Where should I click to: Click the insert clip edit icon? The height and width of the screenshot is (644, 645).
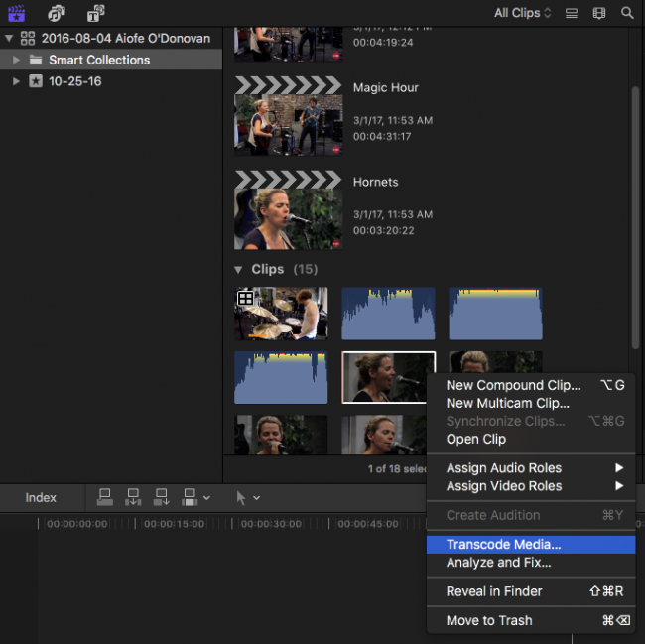[x=133, y=497]
